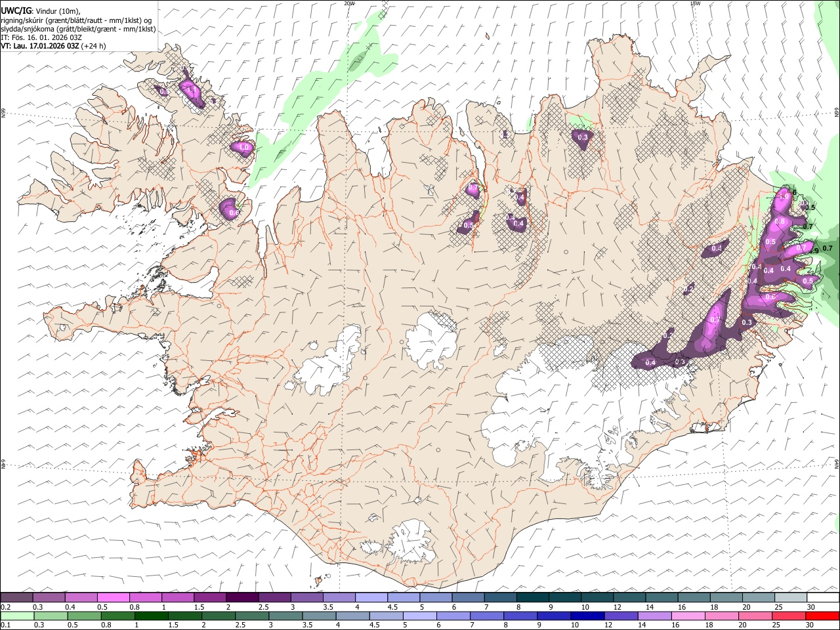Click the 1.0 snowfall label in the Westfjords
The width and height of the screenshot is (840, 630).
[244, 148]
